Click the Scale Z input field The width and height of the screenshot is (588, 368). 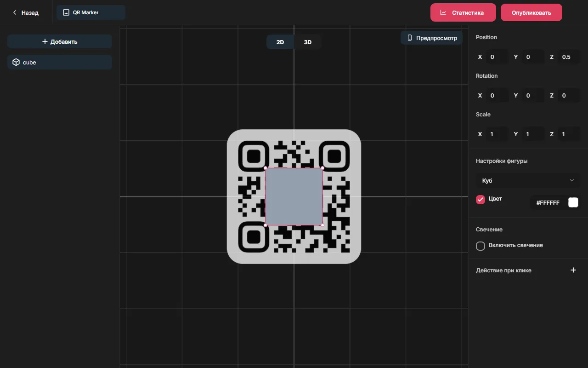[569, 134]
